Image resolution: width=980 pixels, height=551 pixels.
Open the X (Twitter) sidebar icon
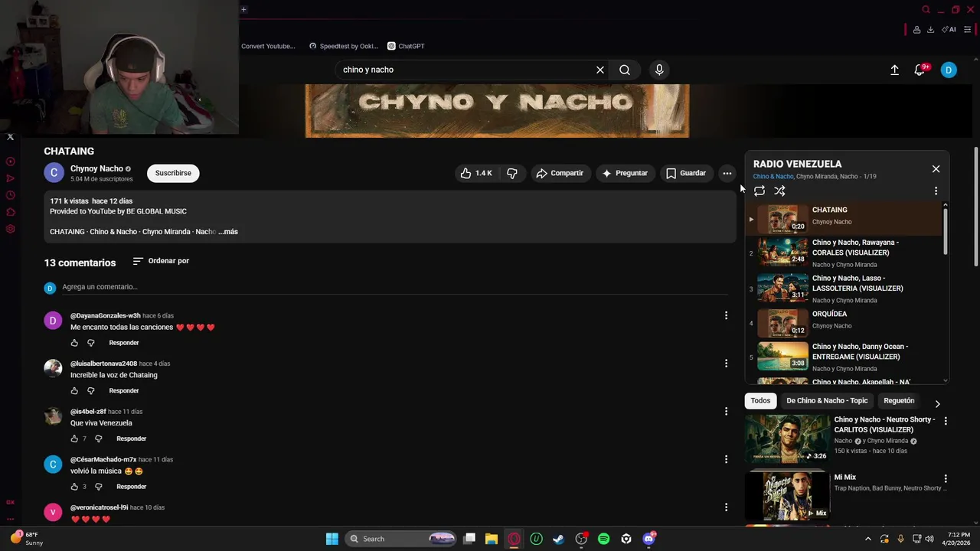10,137
